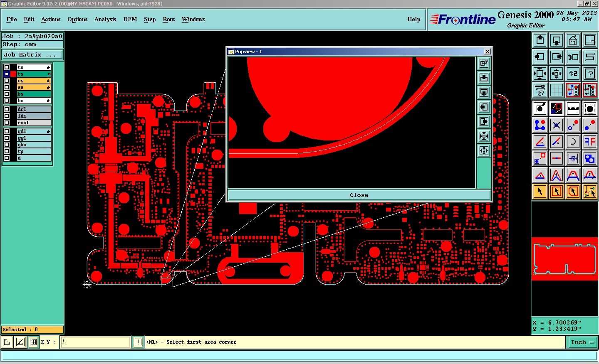Click the red color swatch of ts layer

14,74
